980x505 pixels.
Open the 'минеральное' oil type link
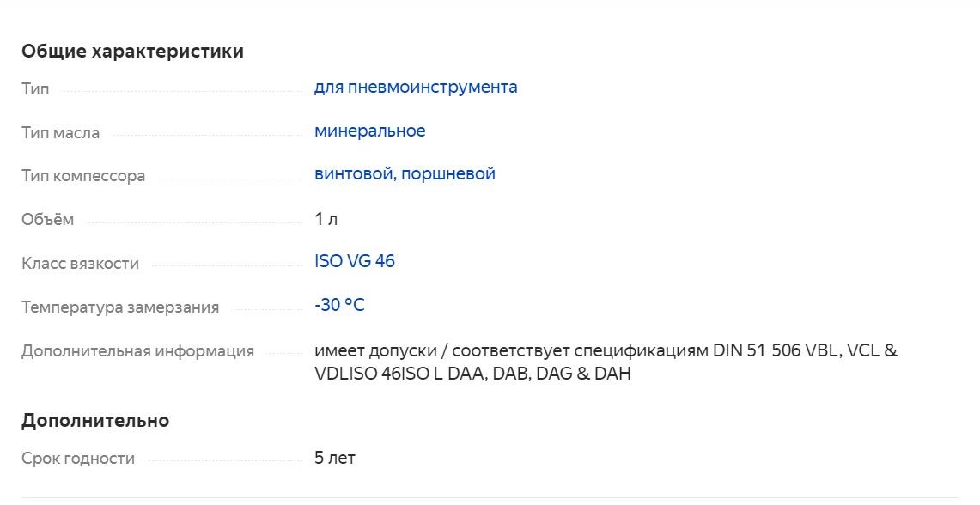pos(370,131)
